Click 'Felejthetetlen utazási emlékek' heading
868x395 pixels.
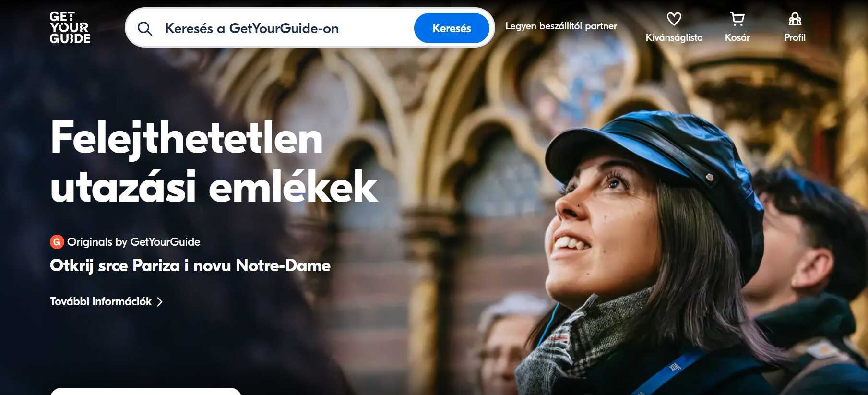(x=214, y=162)
